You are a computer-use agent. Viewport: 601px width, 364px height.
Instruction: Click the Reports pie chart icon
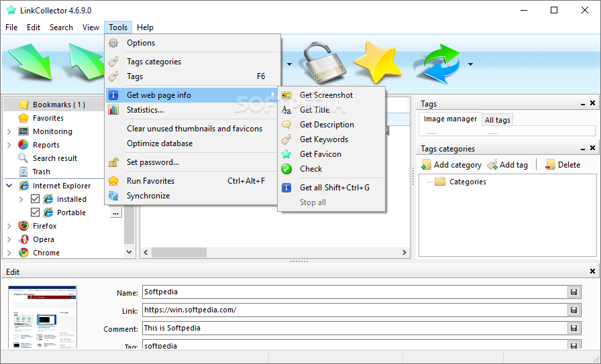(23, 145)
